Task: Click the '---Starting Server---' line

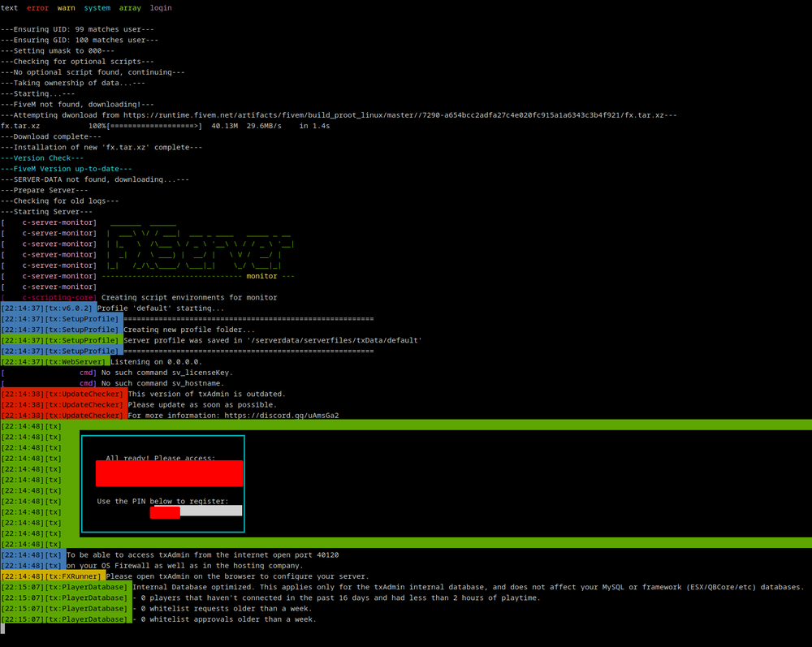Action: 46,212
